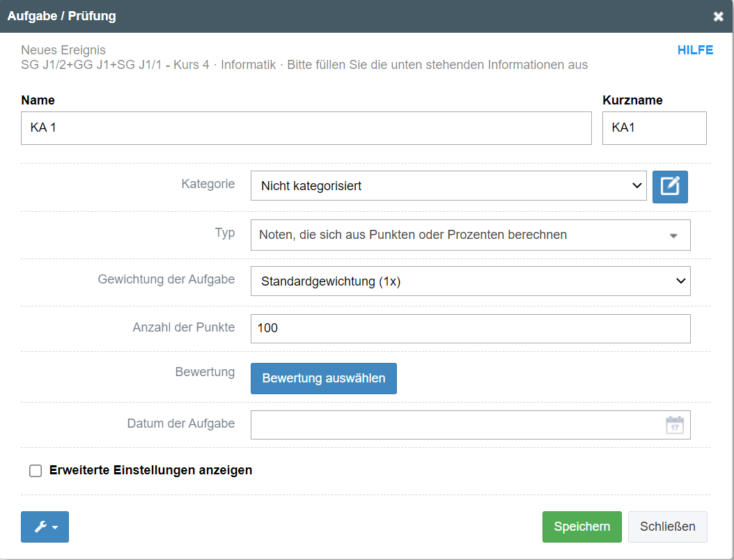Click the Datum der Aufgabe field

pos(456,425)
